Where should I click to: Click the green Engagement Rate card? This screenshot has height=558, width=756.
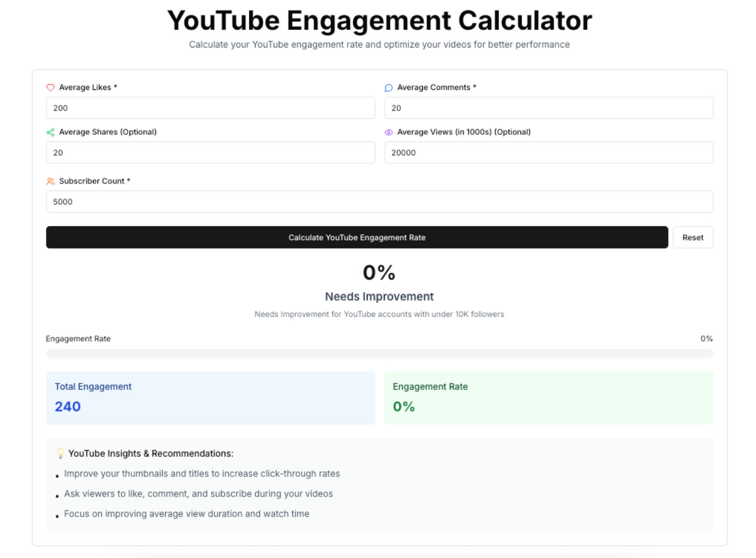[549, 398]
